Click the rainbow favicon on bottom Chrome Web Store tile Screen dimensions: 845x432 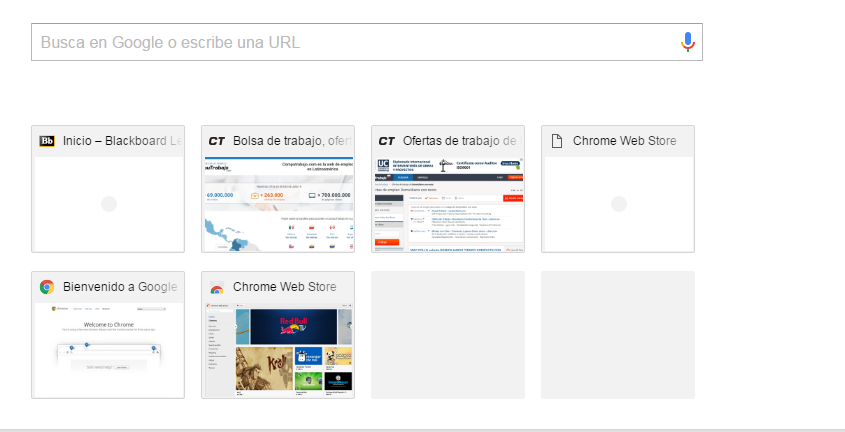click(x=216, y=287)
